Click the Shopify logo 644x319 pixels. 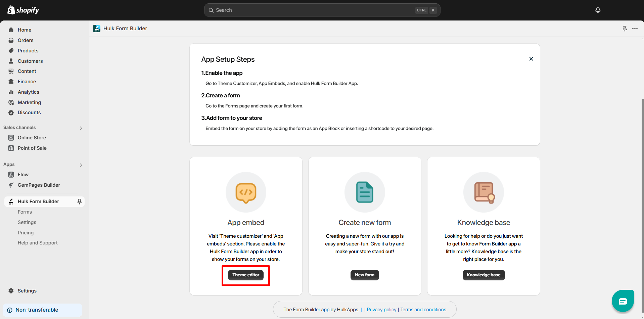pos(23,10)
